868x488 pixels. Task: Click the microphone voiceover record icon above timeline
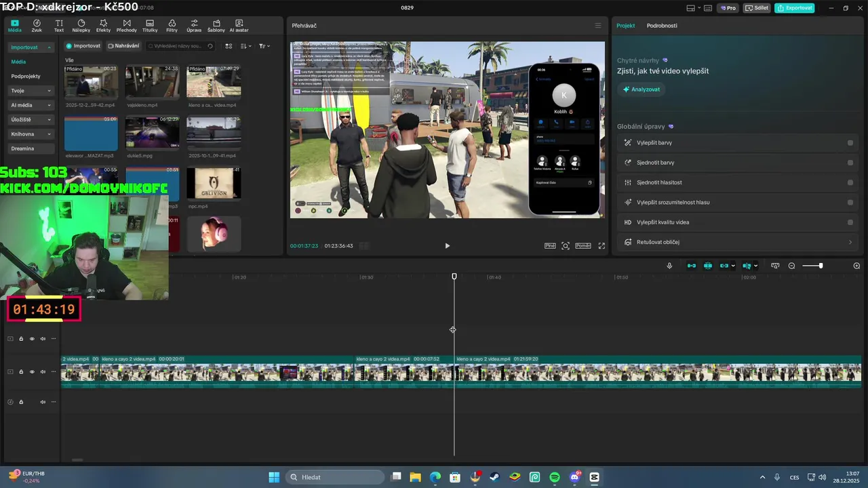tap(669, 266)
